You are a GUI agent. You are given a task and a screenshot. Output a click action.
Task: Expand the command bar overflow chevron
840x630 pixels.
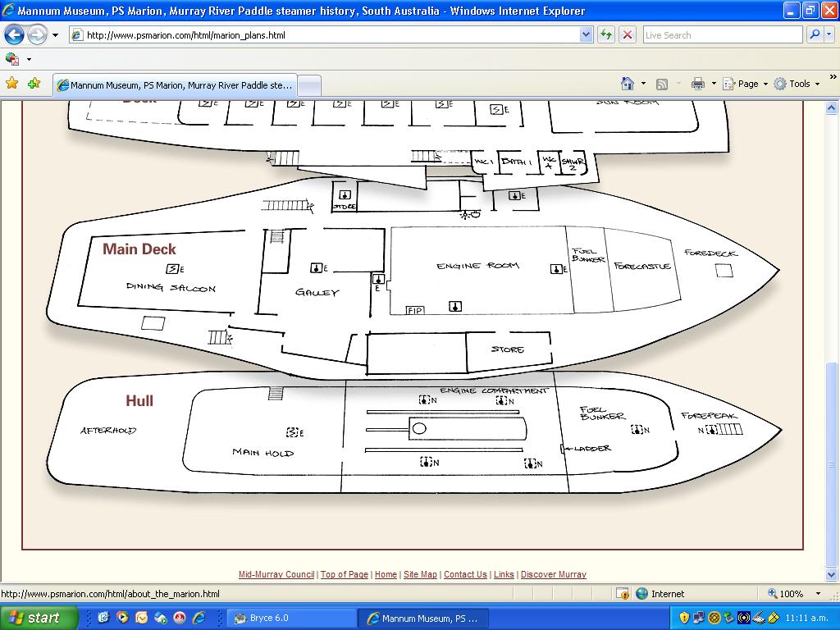[x=833, y=77]
